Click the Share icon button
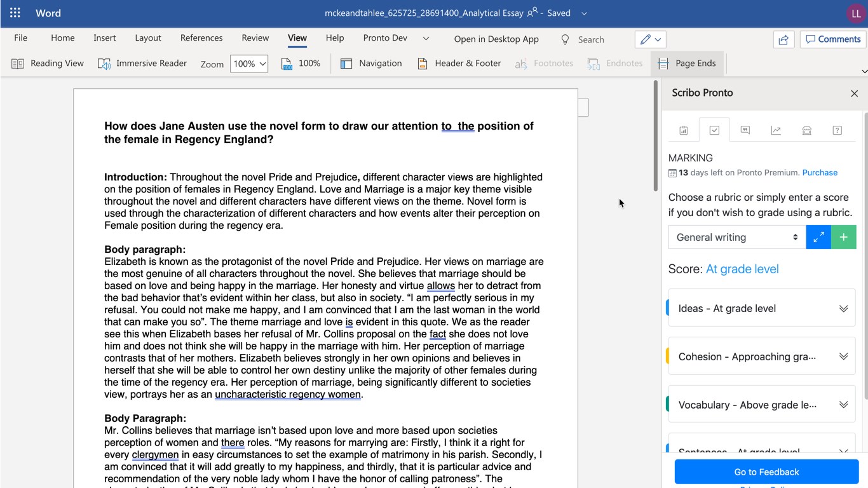This screenshot has width=868, height=488. 783,39
